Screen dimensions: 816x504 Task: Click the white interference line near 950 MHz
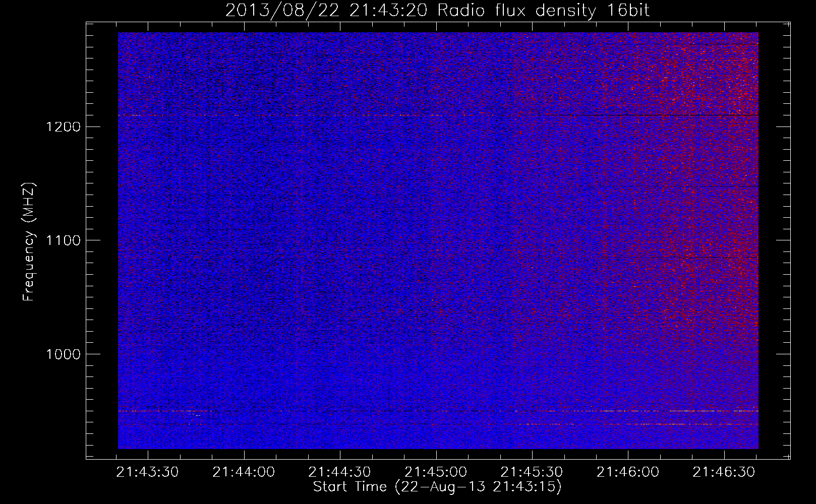point(438,411)
